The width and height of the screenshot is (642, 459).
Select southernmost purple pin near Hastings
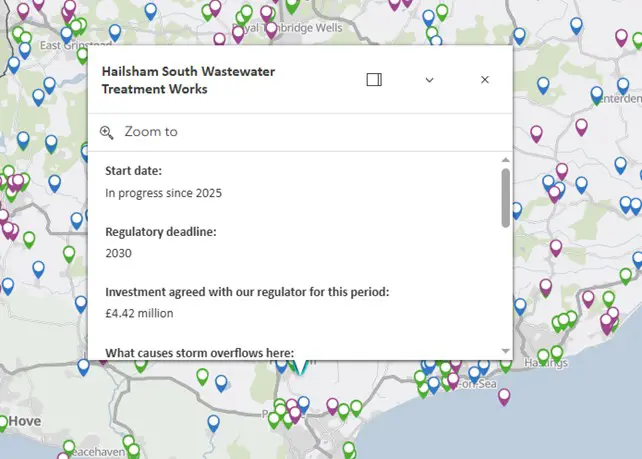pos(504,397)
